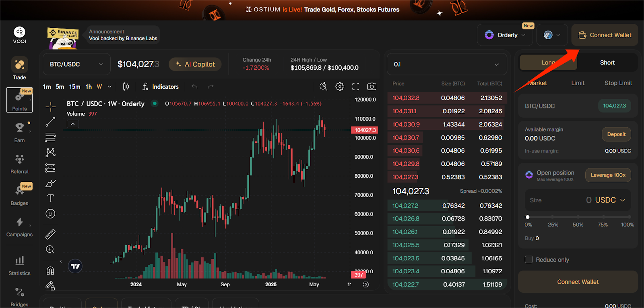Open the Trade section in sidebar
The width and height of the screenshot is (644, 308).
coord(19,69)
